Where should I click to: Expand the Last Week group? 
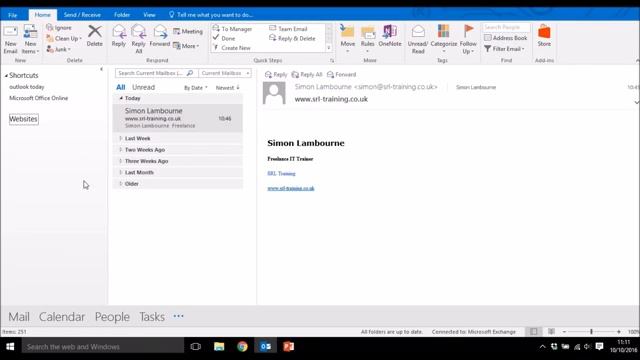pyautogui.click(x=121, y=138)
